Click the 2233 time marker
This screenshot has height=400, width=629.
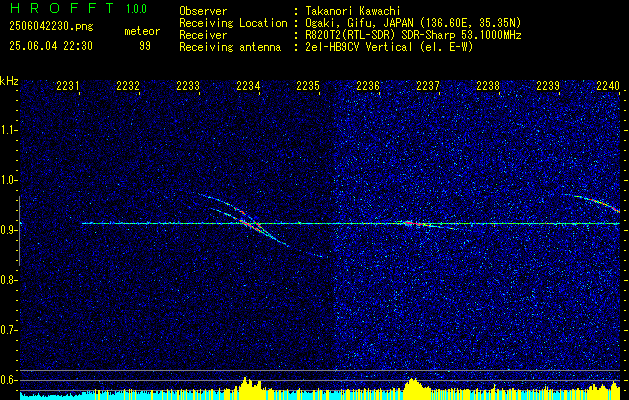coord(188,86)
